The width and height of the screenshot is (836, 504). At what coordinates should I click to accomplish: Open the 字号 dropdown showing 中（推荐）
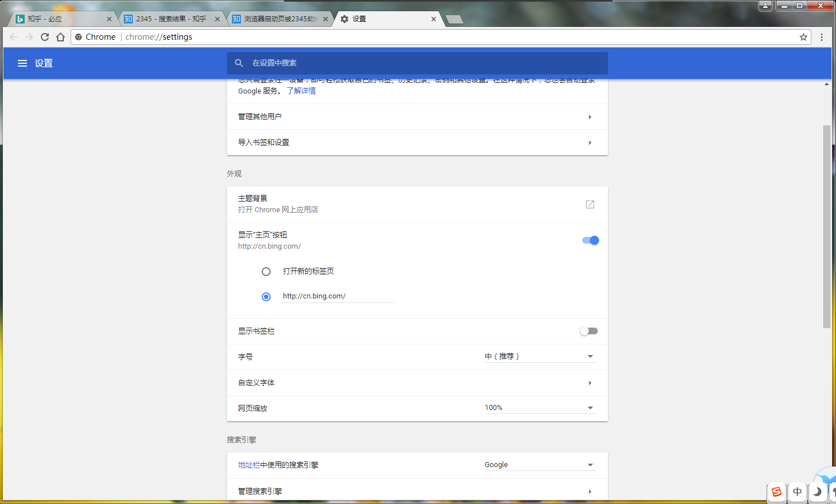click(x=540, y=356)
